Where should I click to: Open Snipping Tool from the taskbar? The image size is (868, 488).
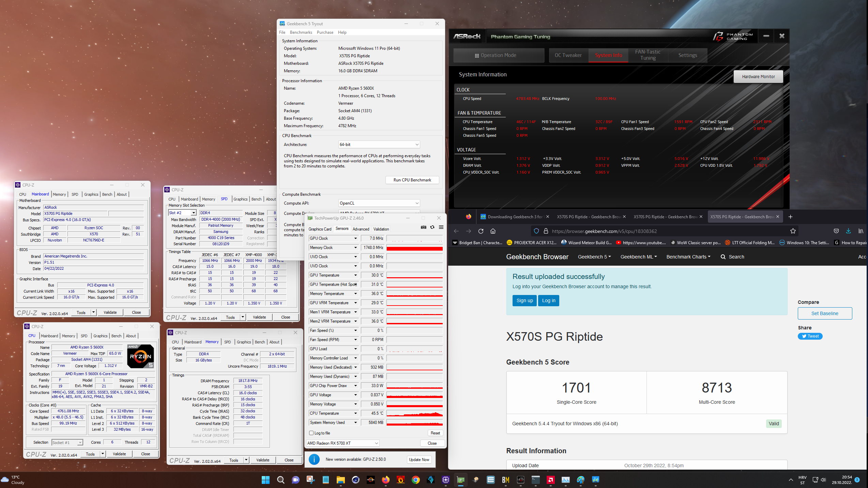tap(310, 480)
